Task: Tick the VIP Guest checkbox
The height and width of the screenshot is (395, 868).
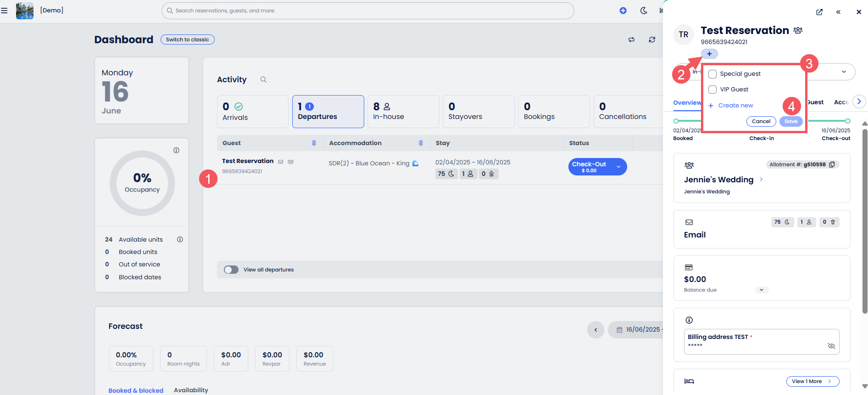Action: click(712, 90)
